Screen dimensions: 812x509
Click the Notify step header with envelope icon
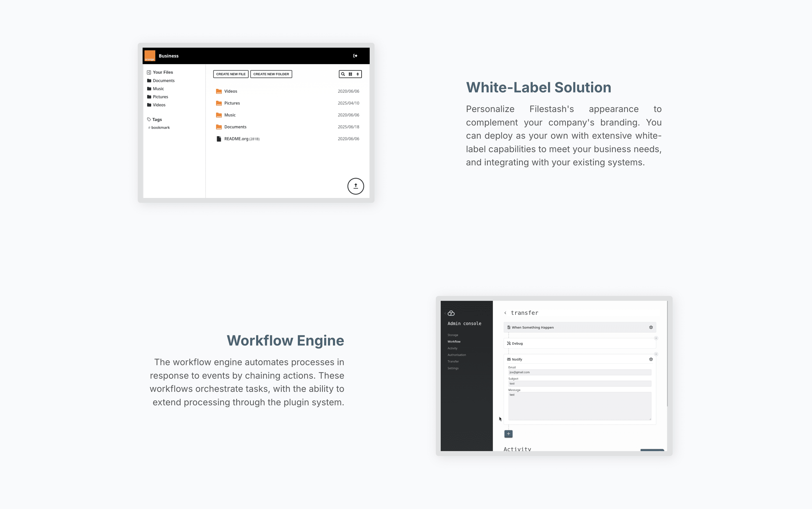[x=514, y=360]
